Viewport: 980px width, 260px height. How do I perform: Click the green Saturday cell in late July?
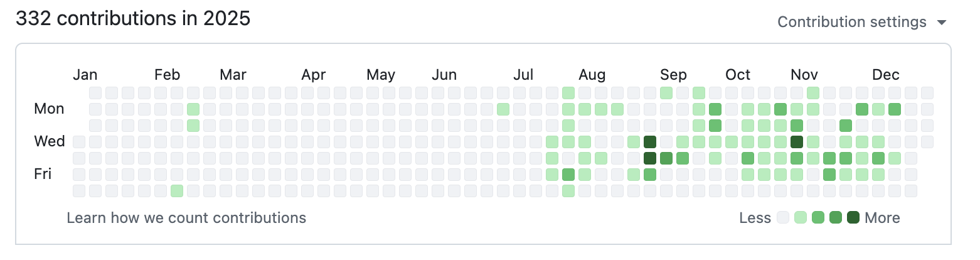tap(568, 190)
